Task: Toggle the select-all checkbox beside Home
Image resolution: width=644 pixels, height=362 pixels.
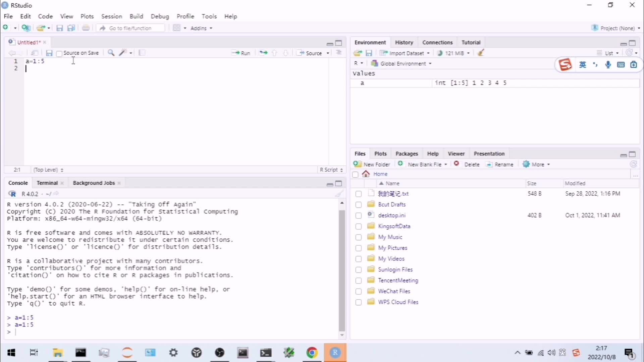Action: (x=355, y=174)
